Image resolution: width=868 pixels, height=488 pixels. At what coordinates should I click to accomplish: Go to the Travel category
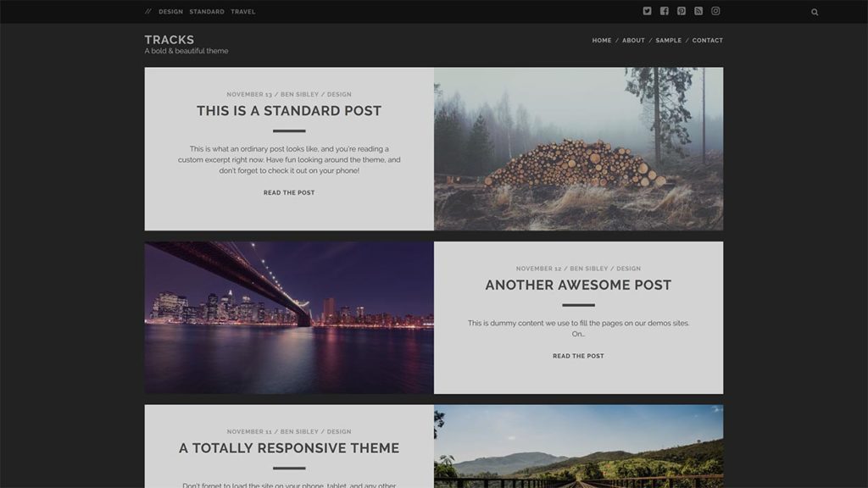(242, 12)
